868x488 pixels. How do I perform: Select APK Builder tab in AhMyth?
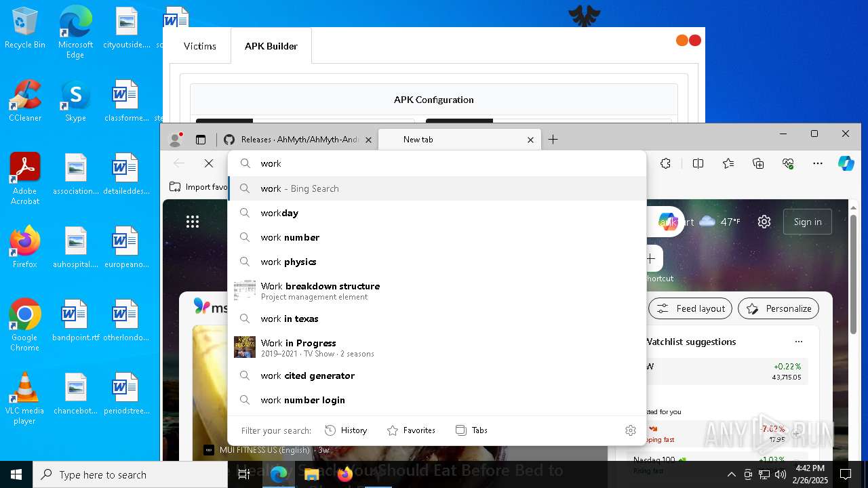pyautogui.click(x=271, y=46)
